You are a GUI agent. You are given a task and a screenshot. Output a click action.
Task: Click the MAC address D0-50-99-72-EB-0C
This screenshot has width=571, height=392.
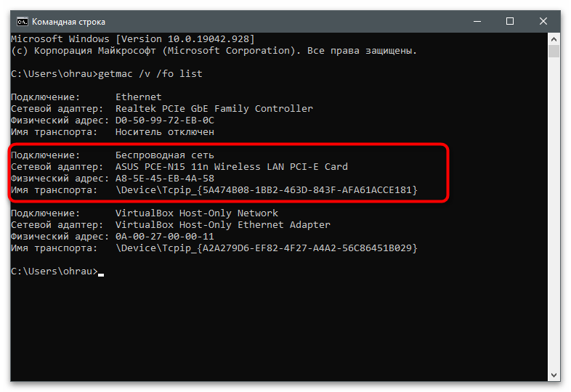165,120
